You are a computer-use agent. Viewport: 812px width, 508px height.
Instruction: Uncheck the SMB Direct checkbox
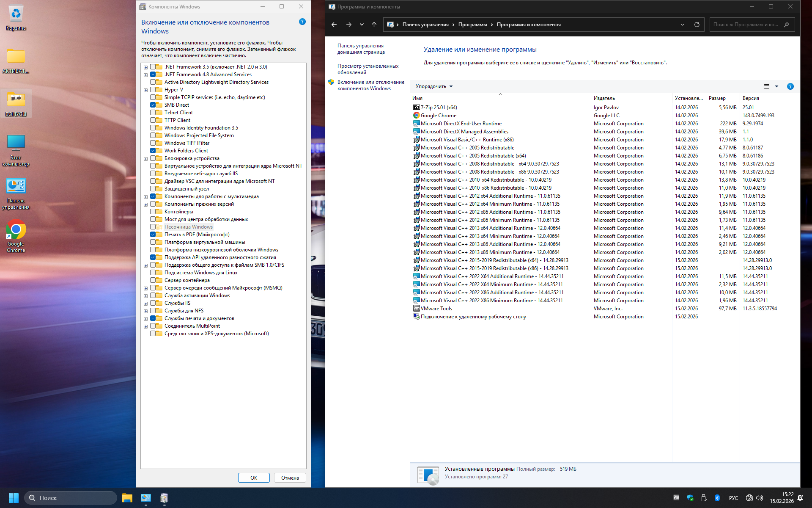click(x=153, y=105)
